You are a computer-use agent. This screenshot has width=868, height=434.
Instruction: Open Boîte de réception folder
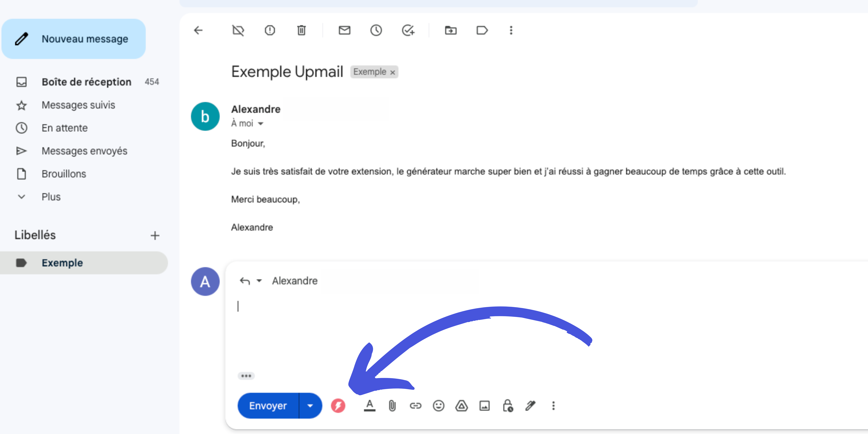point(86,82)
